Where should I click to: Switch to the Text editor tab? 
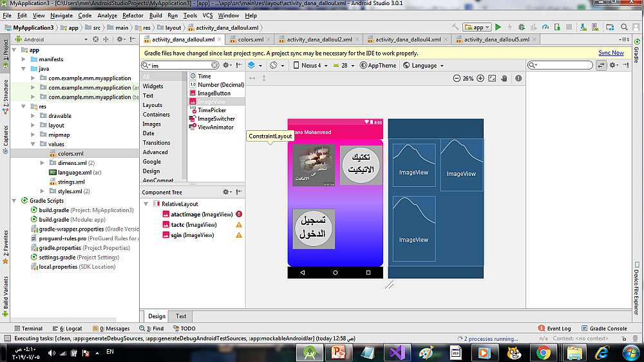point(181,316)
